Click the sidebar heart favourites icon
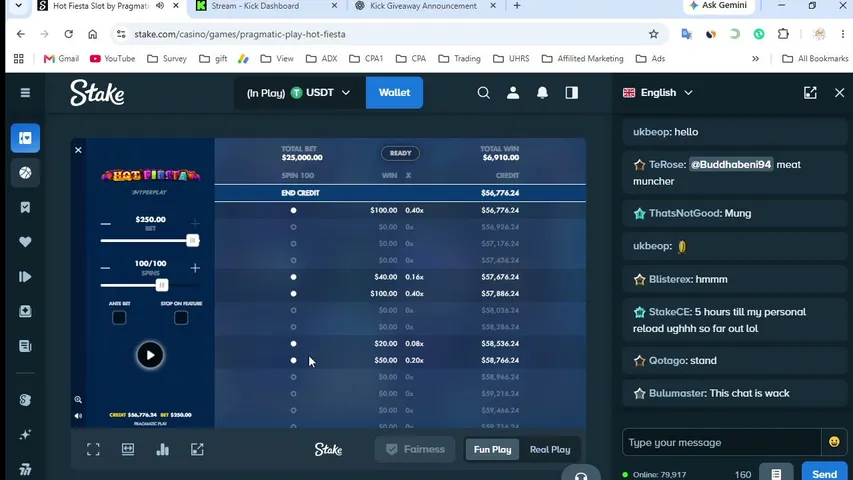The height and width of the screenshot is (480, 853). [x=25, y=242]
